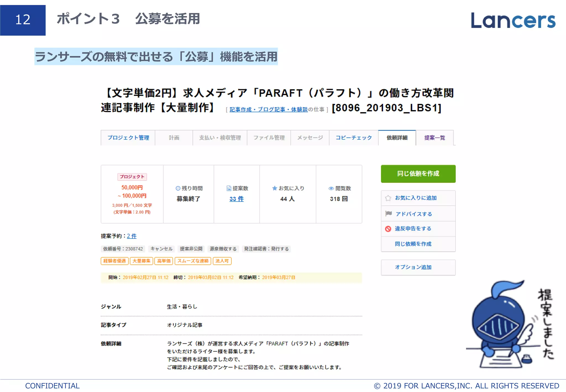Select the ファイル管理 tab

[269, 138]
